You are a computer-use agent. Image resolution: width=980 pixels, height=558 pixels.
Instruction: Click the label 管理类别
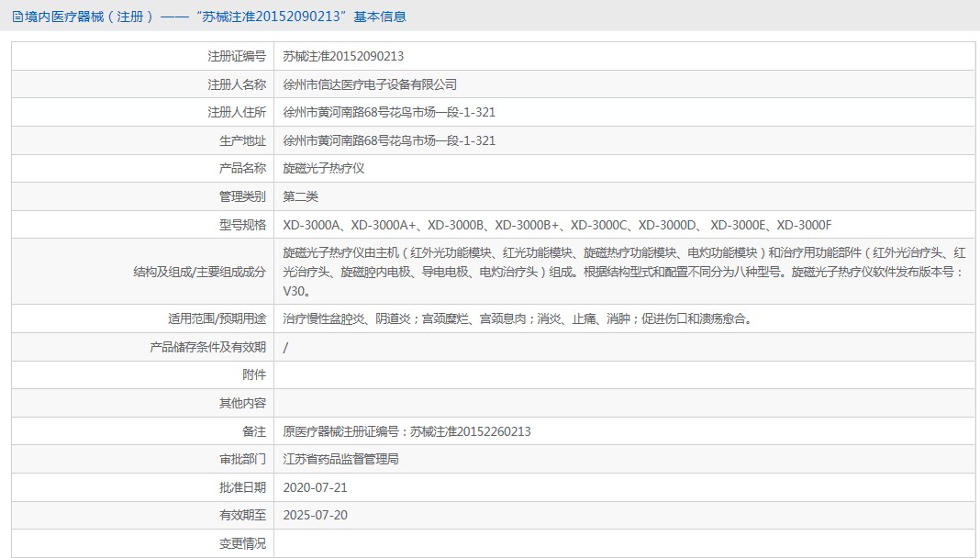(x=242, y=196)
